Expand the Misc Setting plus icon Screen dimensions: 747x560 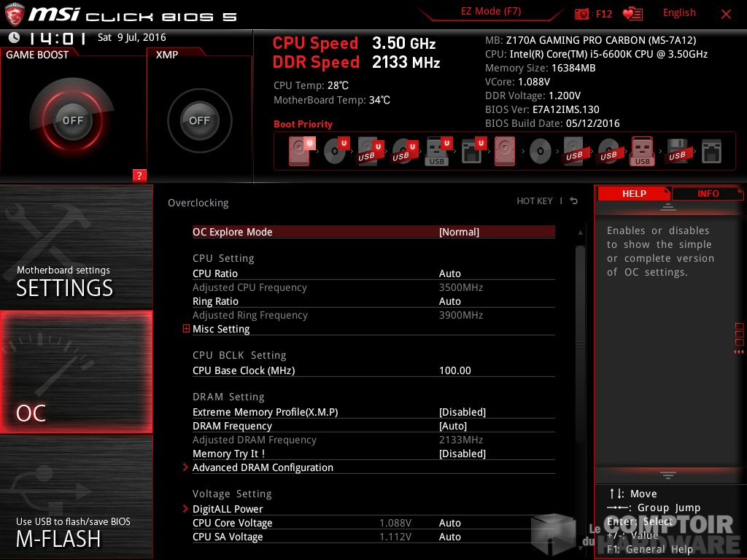[186, 329]
